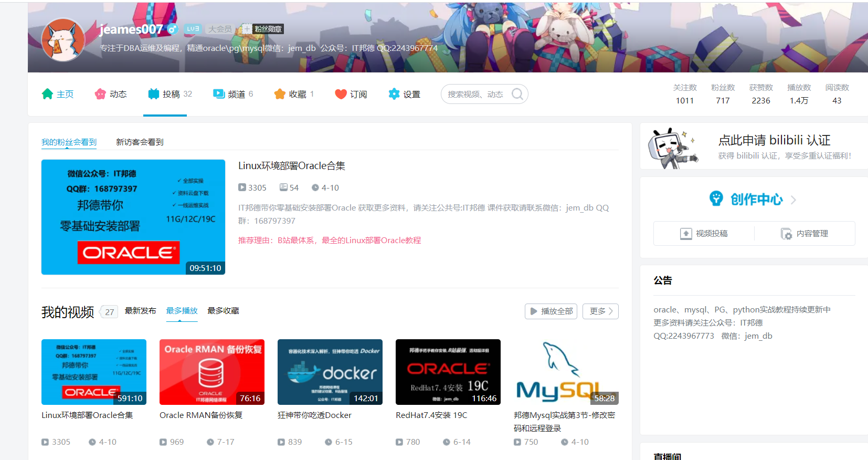Click the male gender badge icon
The height and width of the screenshot is (460, 868).
pyautogui.click(x=173, y=29)
